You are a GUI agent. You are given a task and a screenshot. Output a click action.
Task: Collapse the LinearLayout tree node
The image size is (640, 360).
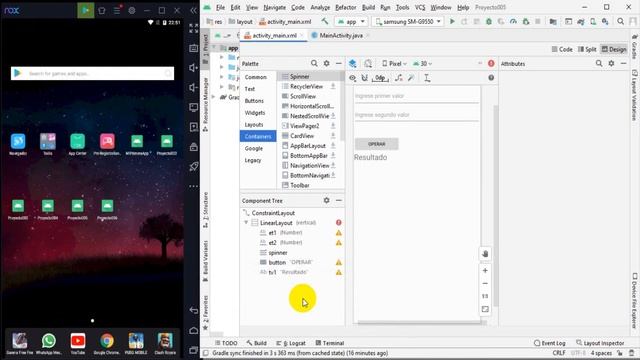pyautogui.click(x=246, y=223)
